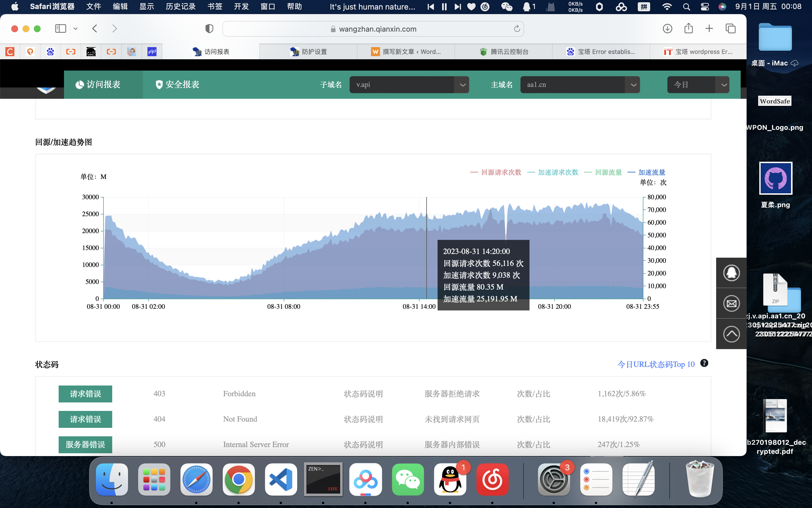
Task: Click the 18,419次/92.87% value
Action: coord(625,419)
